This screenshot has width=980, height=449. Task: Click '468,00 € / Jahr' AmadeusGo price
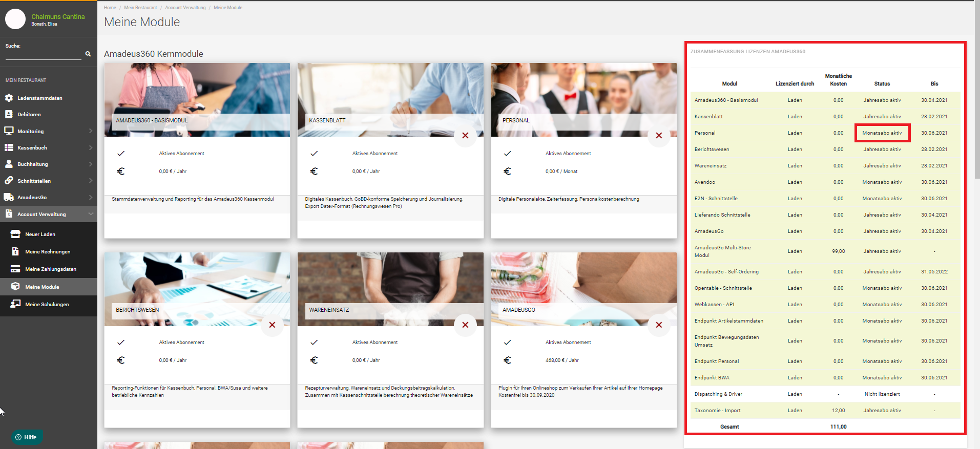pos(562,360)
